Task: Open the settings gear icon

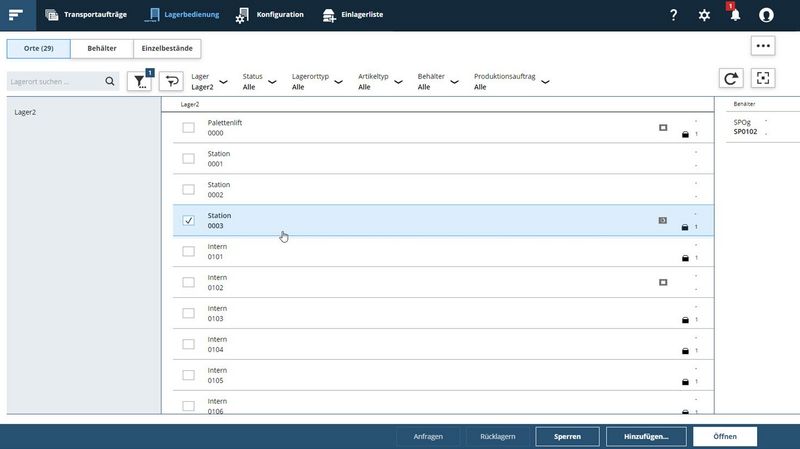Action: (704, 15)
